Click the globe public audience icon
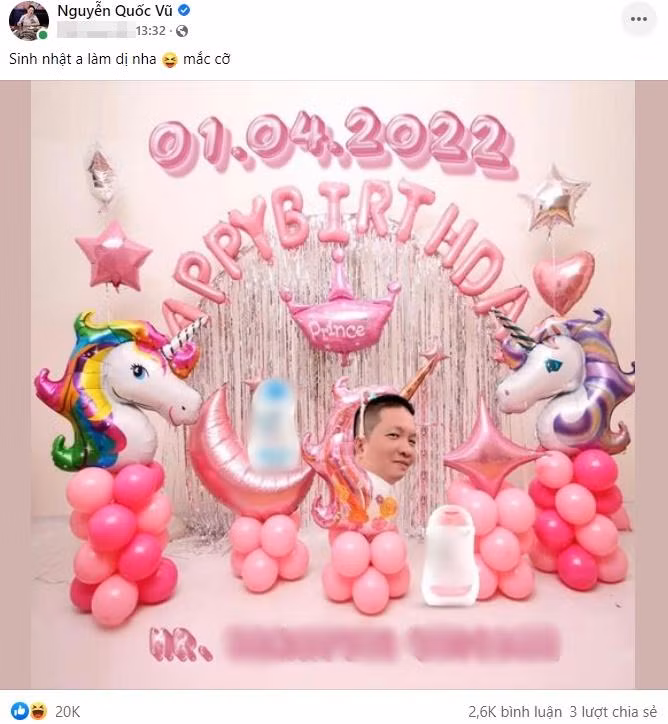Image resolution: width=668 pixels, height=724 pixels. tap(182, 31)
